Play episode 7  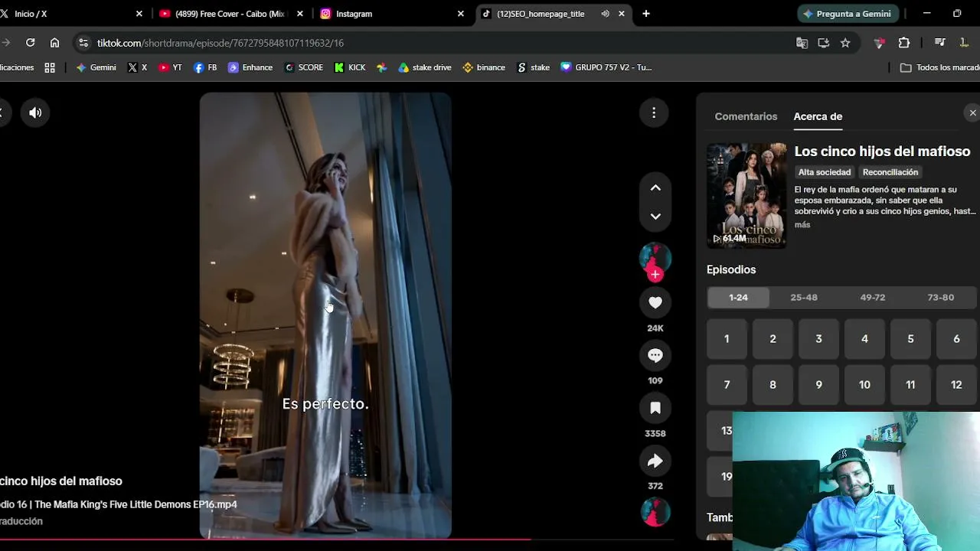[x=727, y=385]
